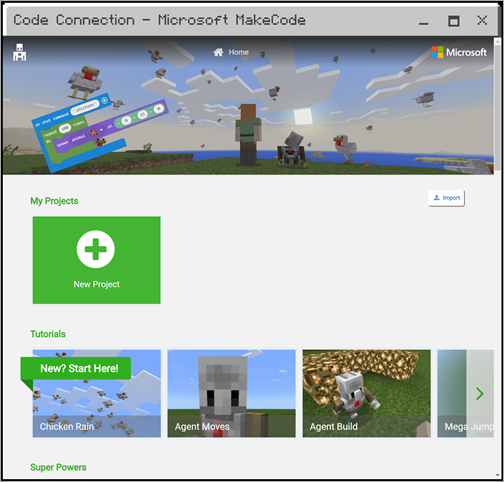Create a New Project

pos(97,260)
